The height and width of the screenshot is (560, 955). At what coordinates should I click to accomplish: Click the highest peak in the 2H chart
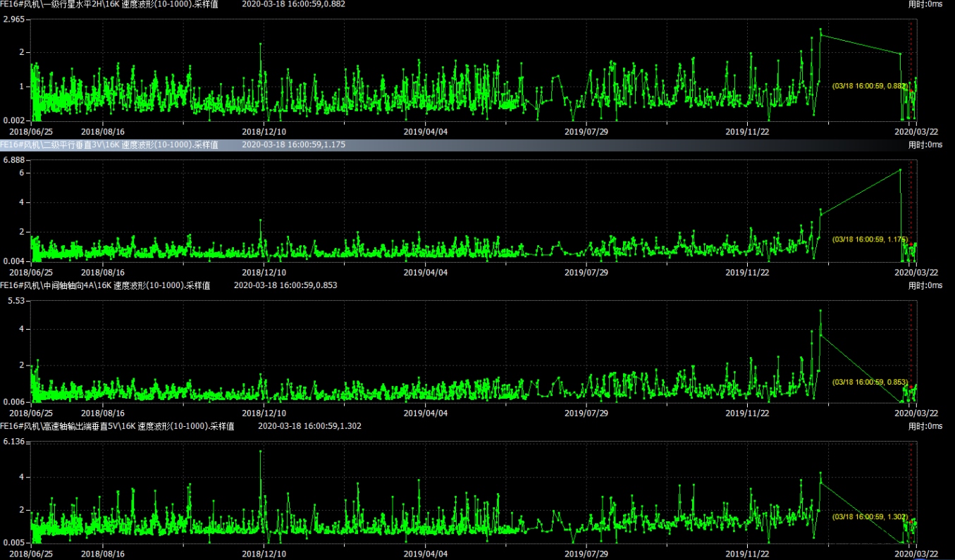click(820, 30)
